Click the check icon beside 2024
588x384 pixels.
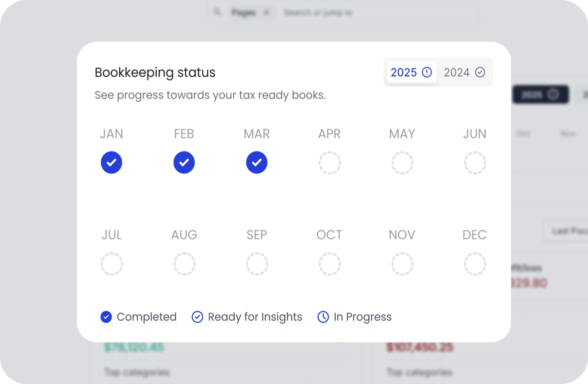coord(480,72)
